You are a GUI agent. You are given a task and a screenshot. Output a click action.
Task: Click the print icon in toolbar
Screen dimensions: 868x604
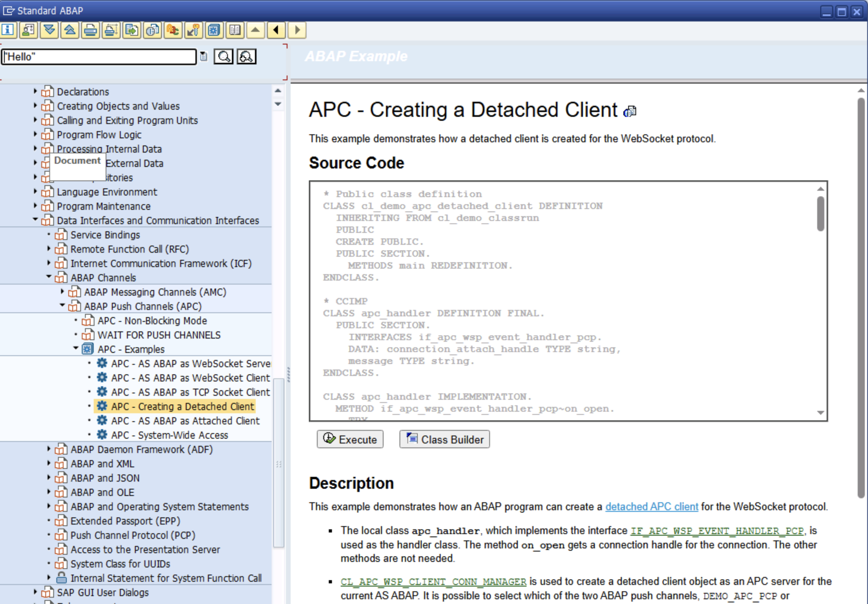point(91,30)
